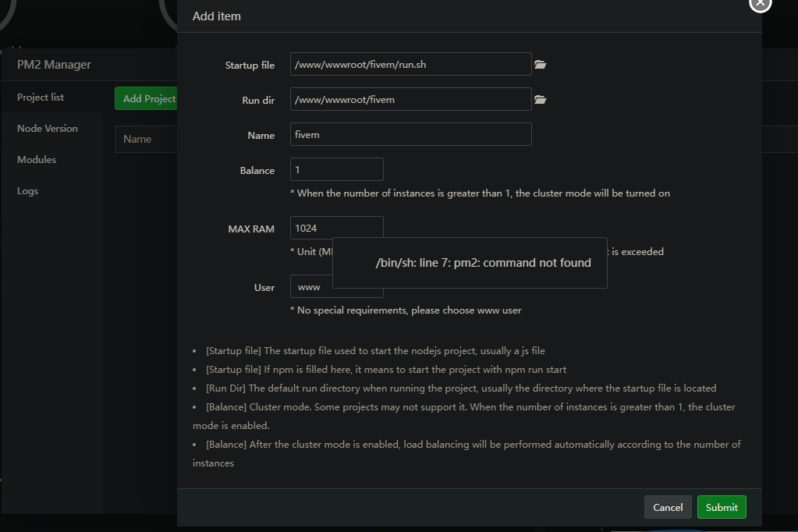Go to the Modules section

click(37, 160)
